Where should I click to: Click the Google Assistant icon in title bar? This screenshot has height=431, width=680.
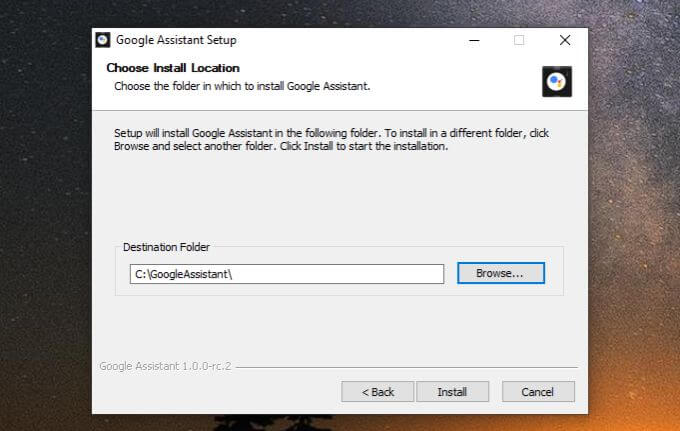click(102, 41)
